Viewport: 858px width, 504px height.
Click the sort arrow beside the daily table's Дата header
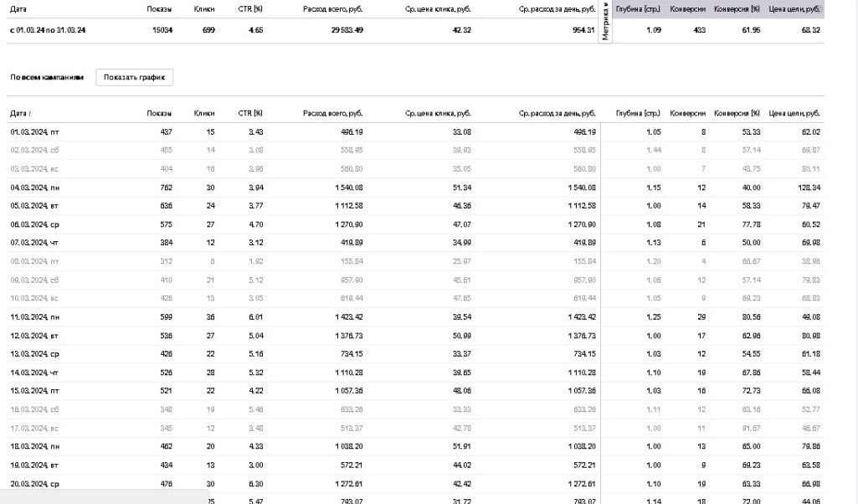click(30, 113)
